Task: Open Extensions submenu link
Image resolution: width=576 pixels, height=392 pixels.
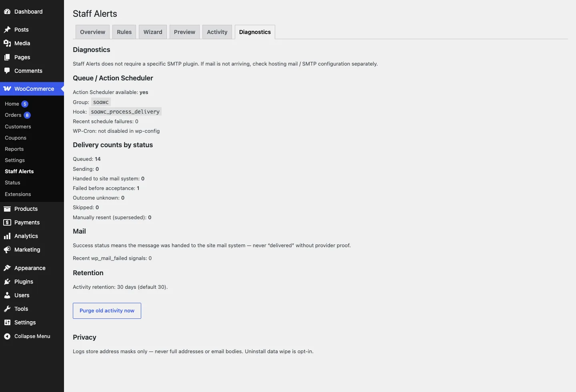Action: [x=18, y=194]
